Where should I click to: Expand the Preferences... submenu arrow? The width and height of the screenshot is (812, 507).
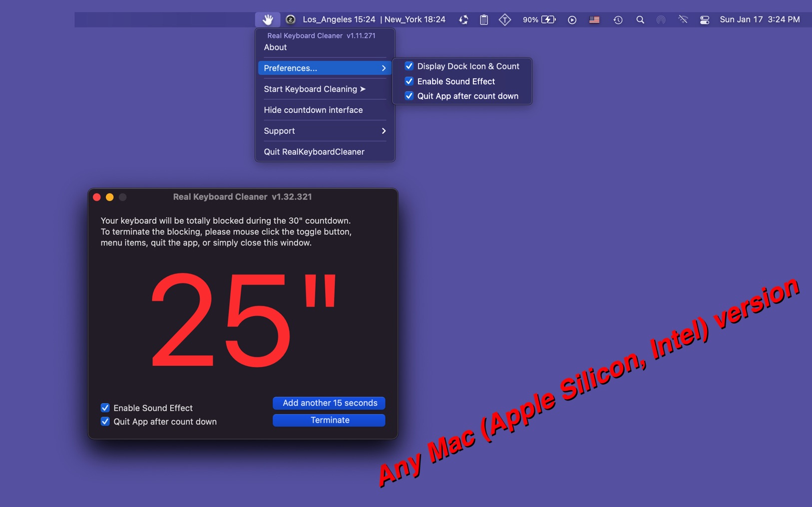point(384,68)
